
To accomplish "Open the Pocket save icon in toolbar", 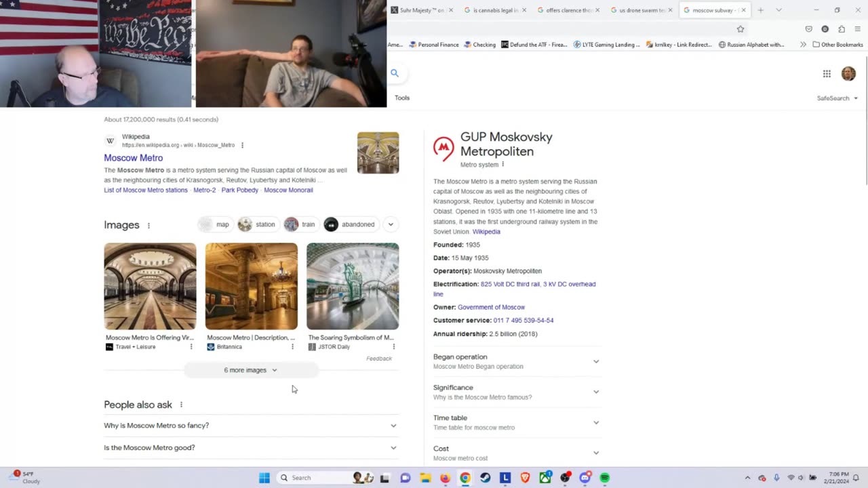I will (809, 29).
